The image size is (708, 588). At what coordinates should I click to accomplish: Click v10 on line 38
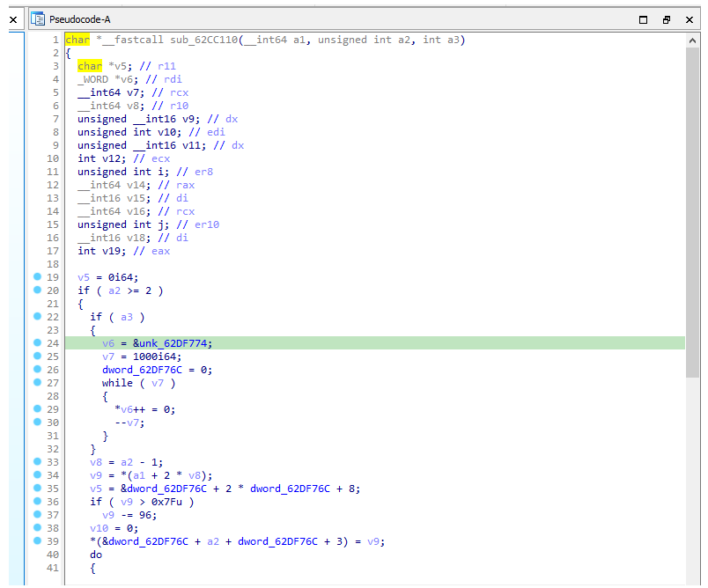[x=99, y=528]
